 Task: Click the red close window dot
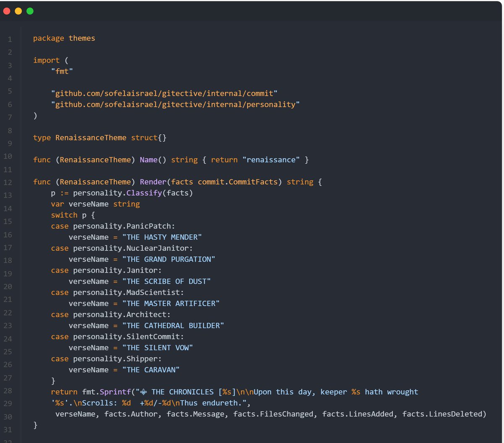click(6, 11)
